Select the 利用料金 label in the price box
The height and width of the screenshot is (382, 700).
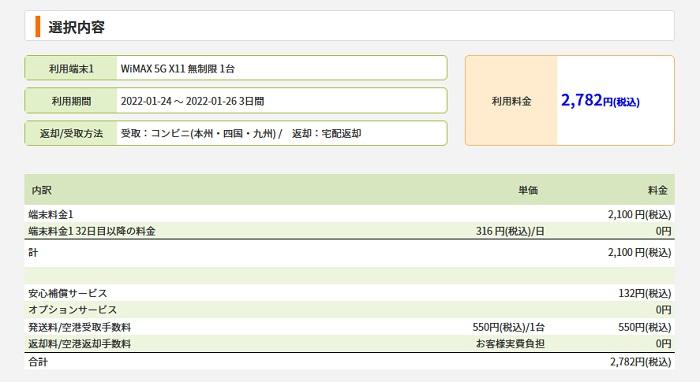point(511,101)
